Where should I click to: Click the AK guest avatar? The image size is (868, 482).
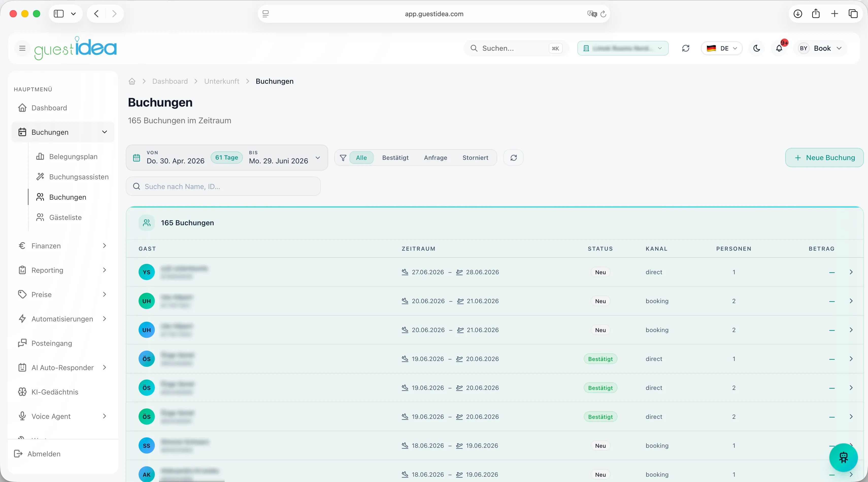[146, 474]
